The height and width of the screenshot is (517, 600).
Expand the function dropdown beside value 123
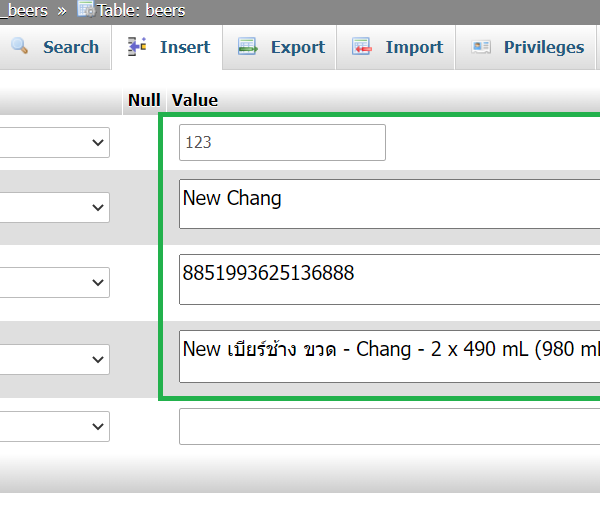click(x=55, y=143)
